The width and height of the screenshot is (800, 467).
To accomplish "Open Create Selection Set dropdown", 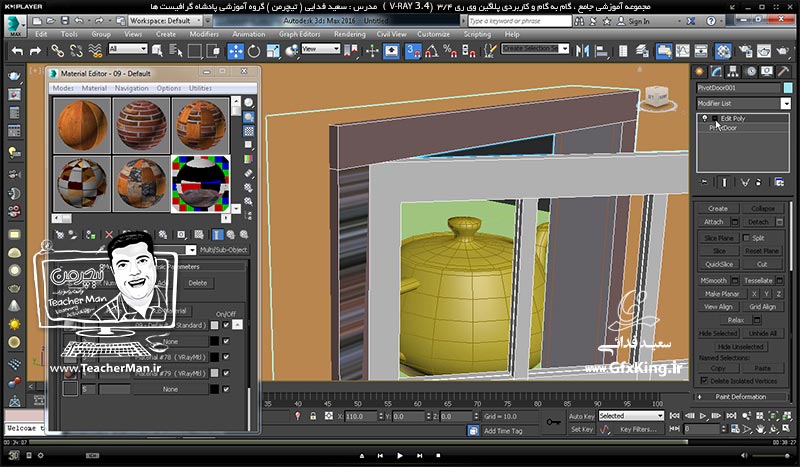I will [535, 48].
